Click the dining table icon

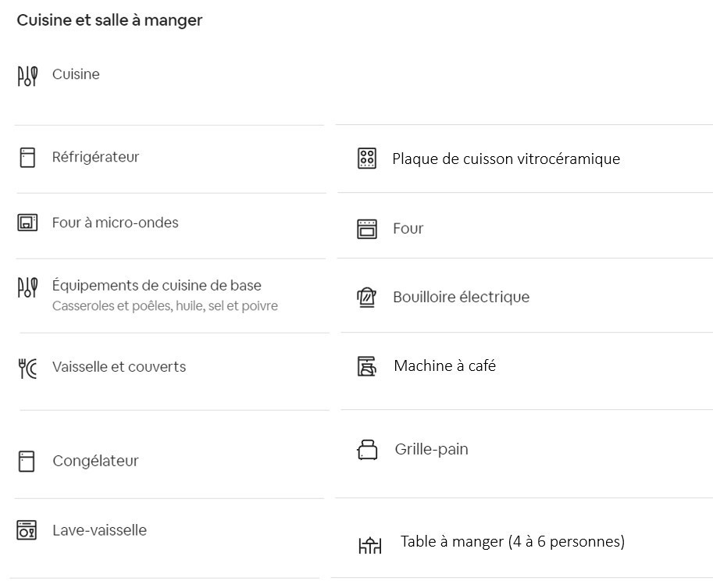click(370, 545)
